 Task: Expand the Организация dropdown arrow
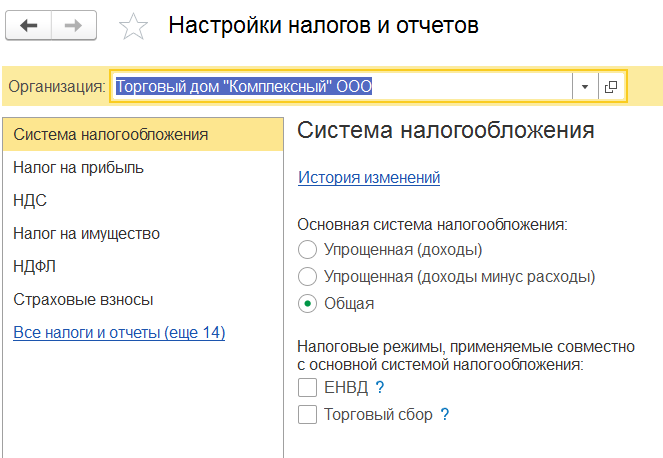pyautogui.click(x=585, y=87)
